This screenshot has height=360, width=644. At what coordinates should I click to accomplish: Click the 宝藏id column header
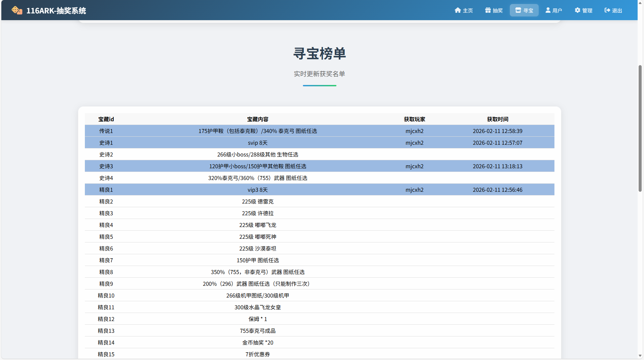point(106,119)
